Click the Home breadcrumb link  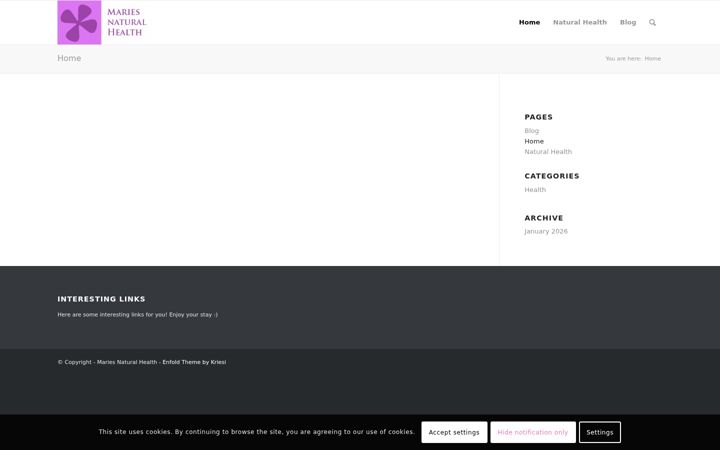click(x=652, y=59)
